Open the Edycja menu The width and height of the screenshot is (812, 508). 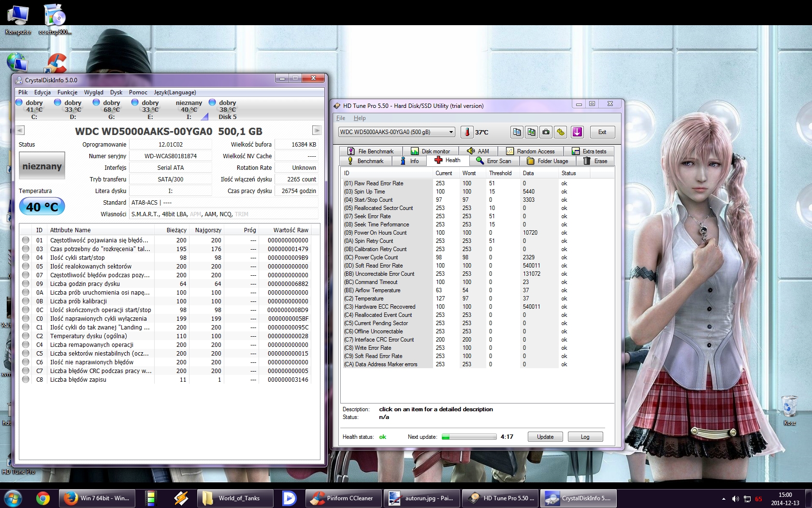point(43,92)
